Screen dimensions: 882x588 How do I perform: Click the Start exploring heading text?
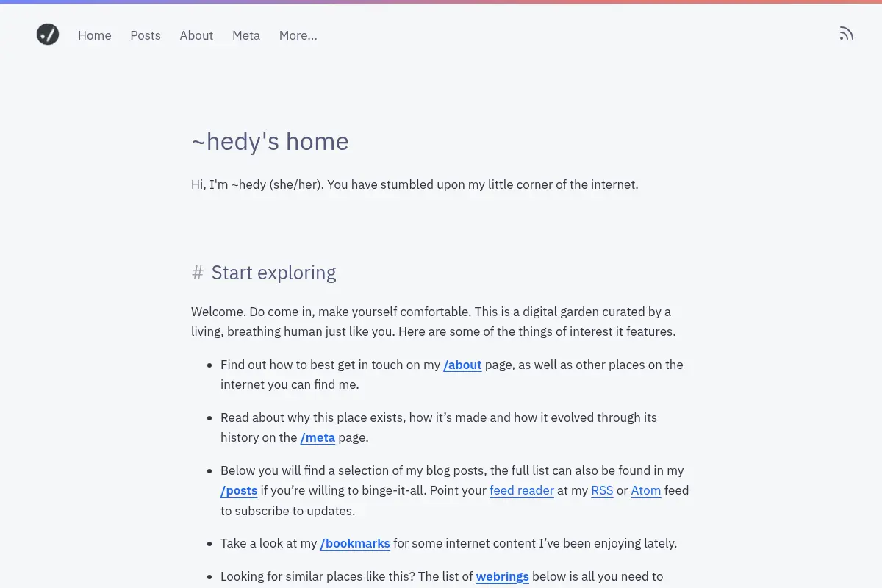273,273
